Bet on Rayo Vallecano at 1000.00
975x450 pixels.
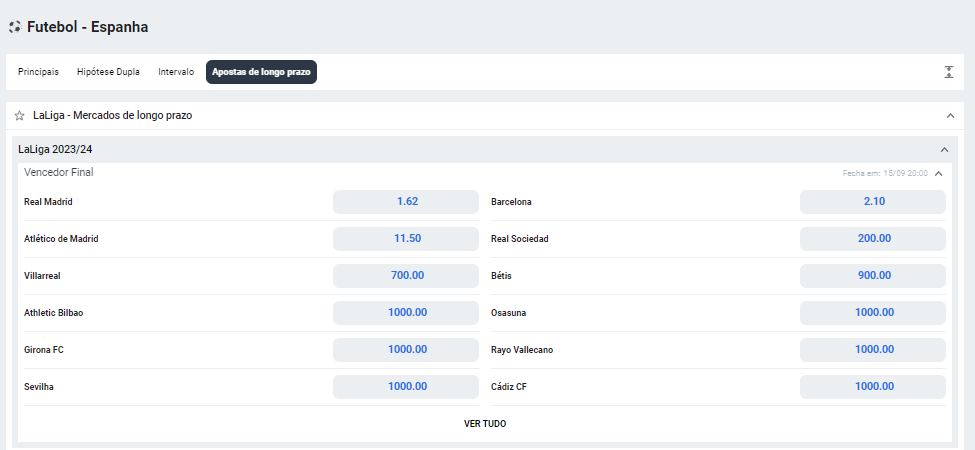coord(872,350)
